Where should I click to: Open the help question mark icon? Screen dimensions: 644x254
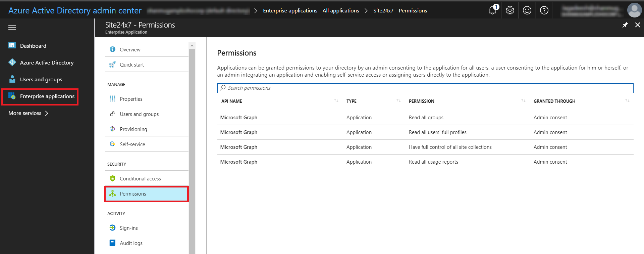tap(544, 10)
